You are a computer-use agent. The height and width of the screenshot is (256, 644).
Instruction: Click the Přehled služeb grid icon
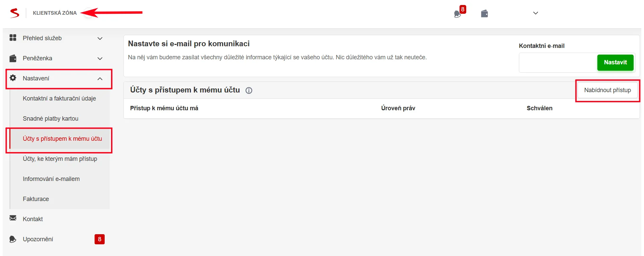tap(13, 38)
